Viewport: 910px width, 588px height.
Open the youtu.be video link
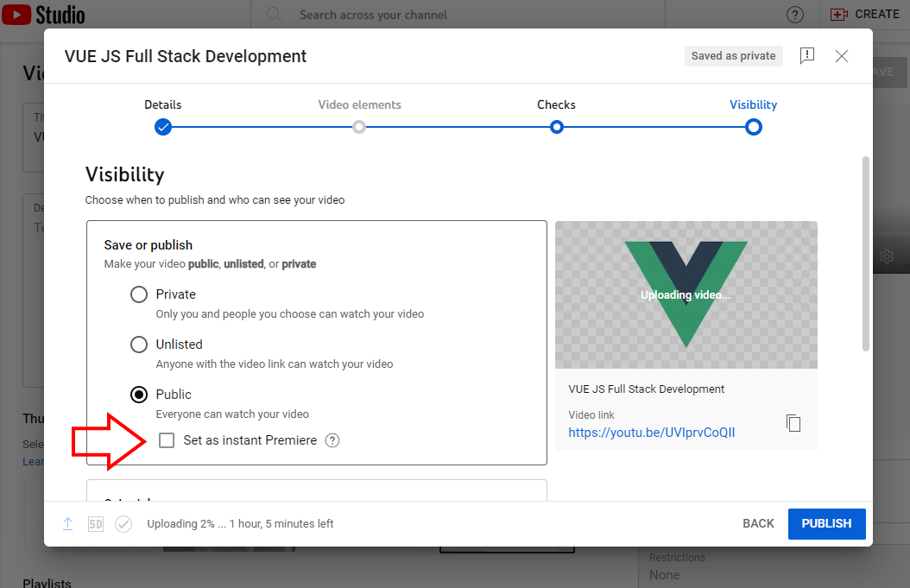(652, 433)
